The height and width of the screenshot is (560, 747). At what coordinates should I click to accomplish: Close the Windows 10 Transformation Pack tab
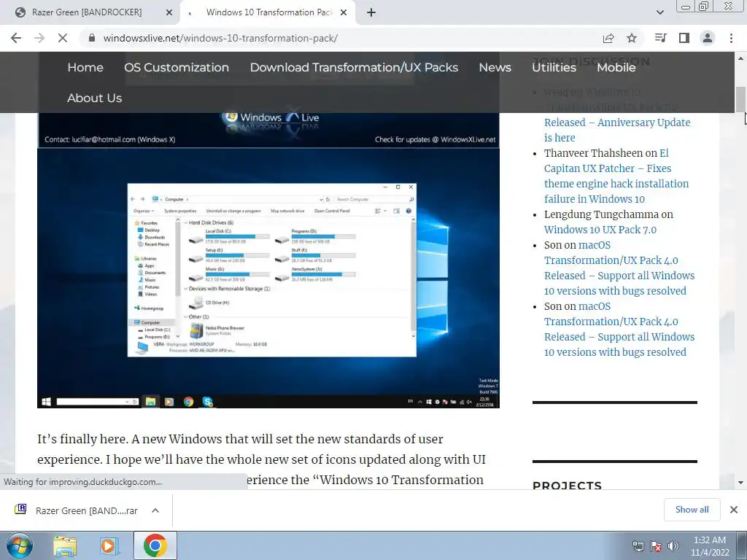coord(343,12)
